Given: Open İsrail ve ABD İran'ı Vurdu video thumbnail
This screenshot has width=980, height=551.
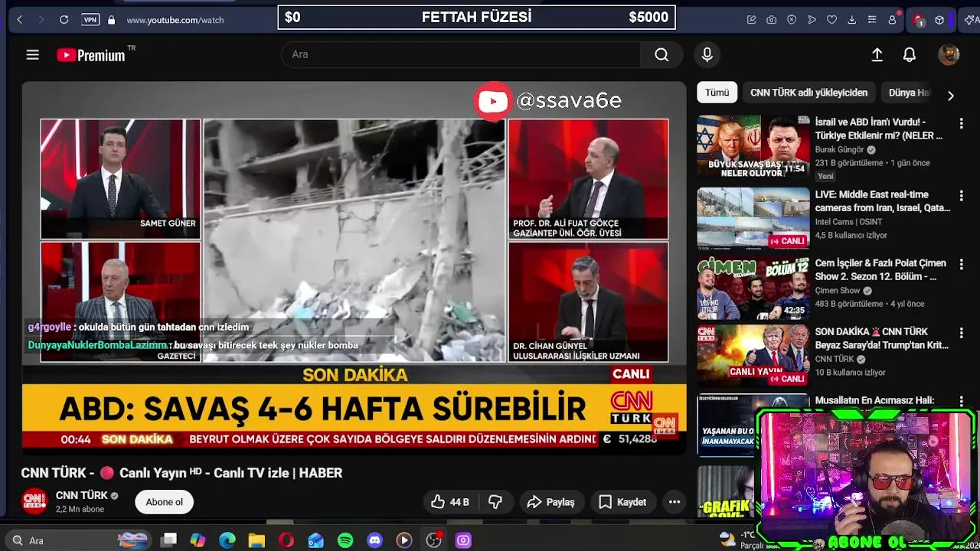Looking at the screenshot, I should tap(753, 147).
